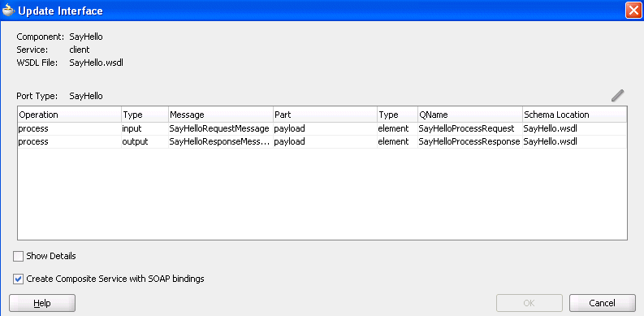Click the Operation column header
644x316 pixels.
click(69, 115)
